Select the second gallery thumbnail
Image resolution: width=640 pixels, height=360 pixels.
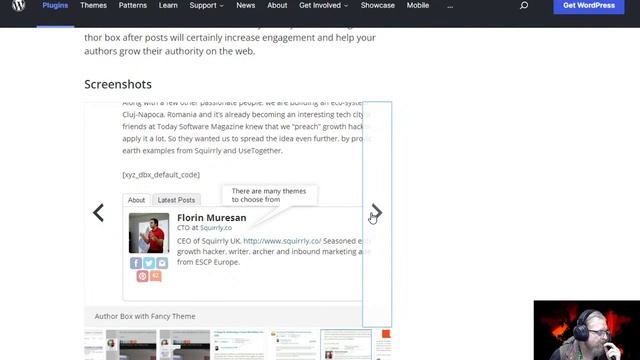131,344
